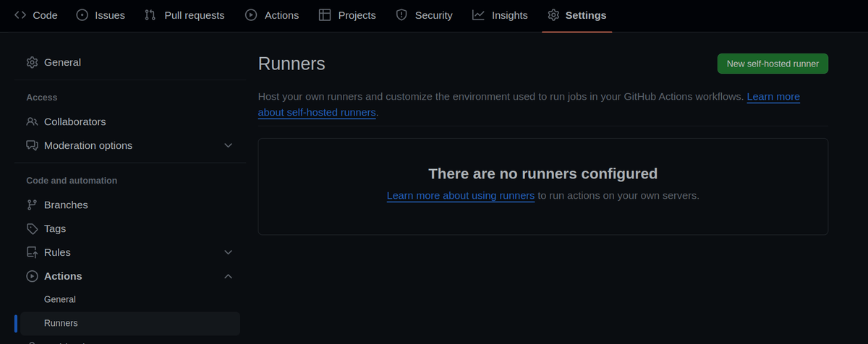Click the Tags icon in sidebar

point(32,228)
